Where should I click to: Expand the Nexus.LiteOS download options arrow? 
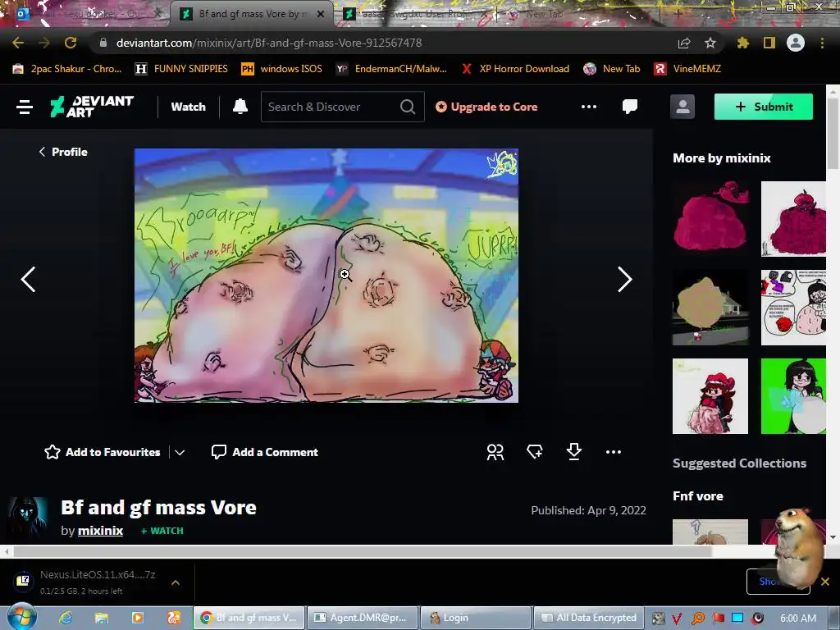pyautogui.click(x=176, y=582)
